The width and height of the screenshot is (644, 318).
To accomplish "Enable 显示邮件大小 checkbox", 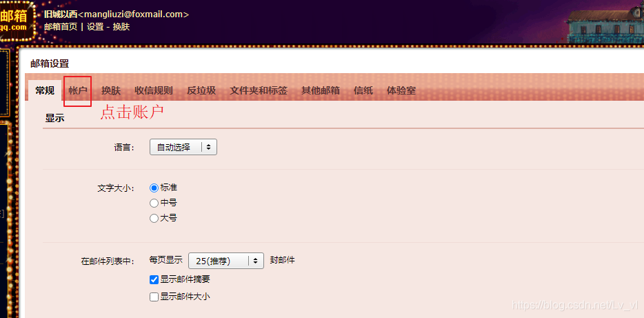I will click(154, 297).
